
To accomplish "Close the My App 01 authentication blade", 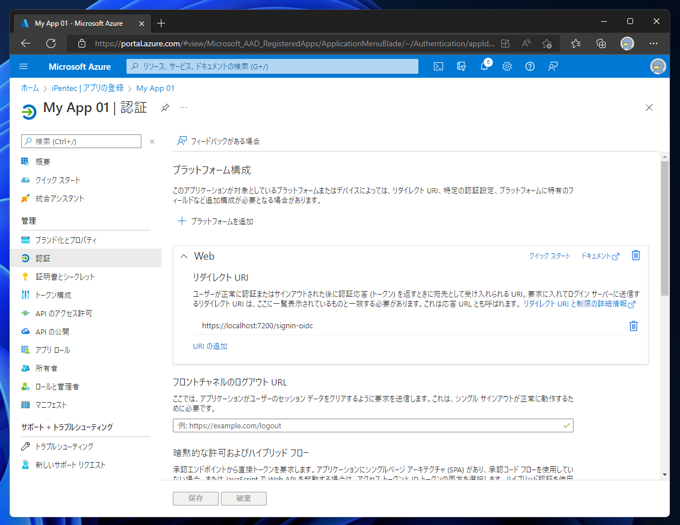I will 649,108.
